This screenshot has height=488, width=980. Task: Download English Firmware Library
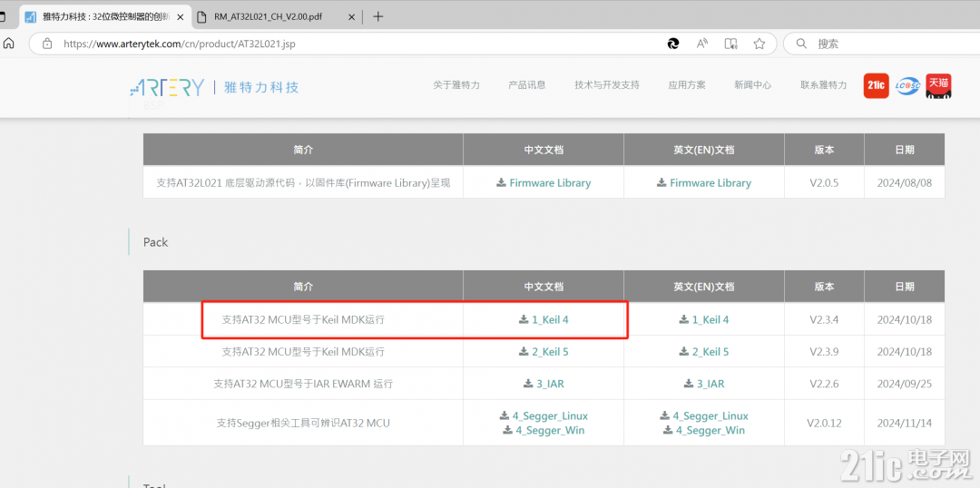coord(704,183)
